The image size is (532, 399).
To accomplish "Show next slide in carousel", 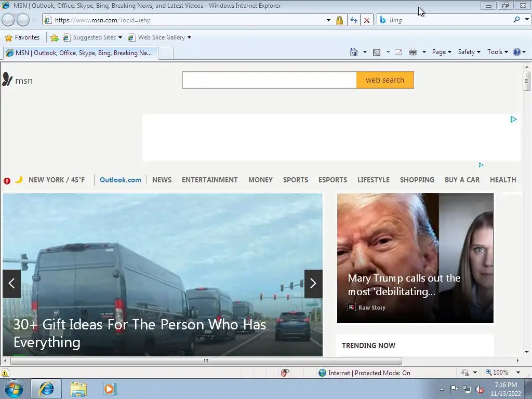I will pos(313,284).
